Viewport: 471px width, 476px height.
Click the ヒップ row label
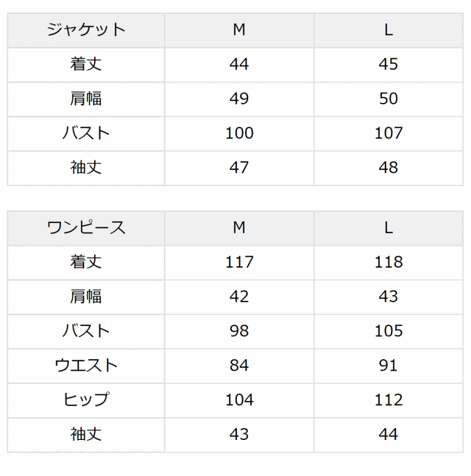tap(86, 399)
